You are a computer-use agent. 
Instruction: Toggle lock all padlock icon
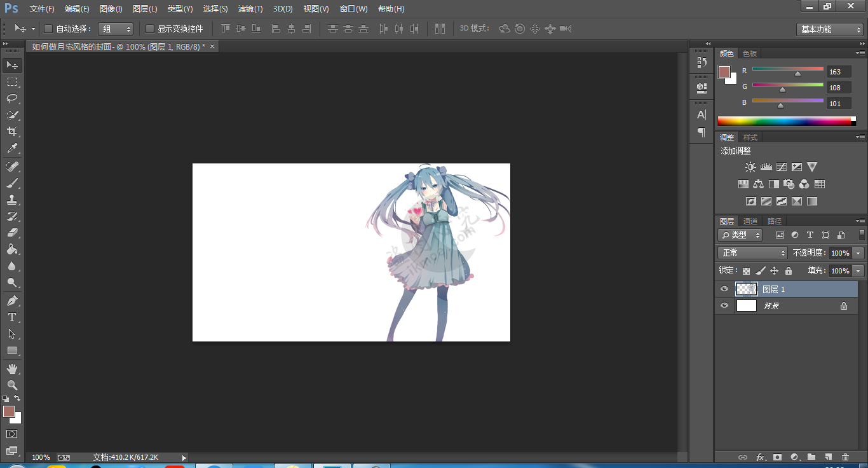(x=788, y=271)
